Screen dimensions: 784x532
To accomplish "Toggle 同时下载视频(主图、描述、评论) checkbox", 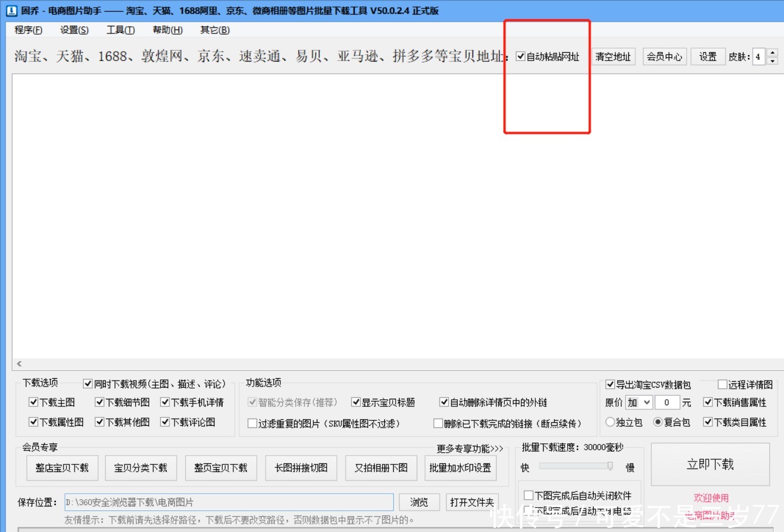I will pos(88,384).
